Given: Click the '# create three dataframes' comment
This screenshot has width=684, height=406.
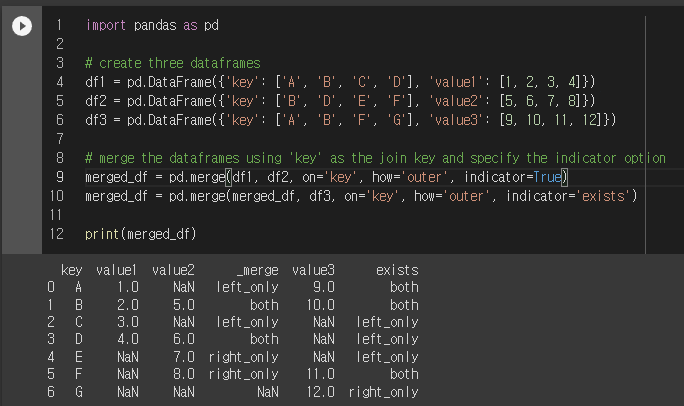Looking at the screenshot, I should click(173, 63).
